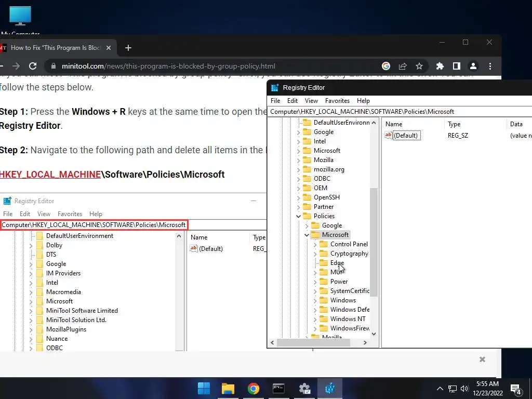Viewport: 532px width, 399px height.
Task: Open the clock showing 5:55 AM
Action: (487, 389)
